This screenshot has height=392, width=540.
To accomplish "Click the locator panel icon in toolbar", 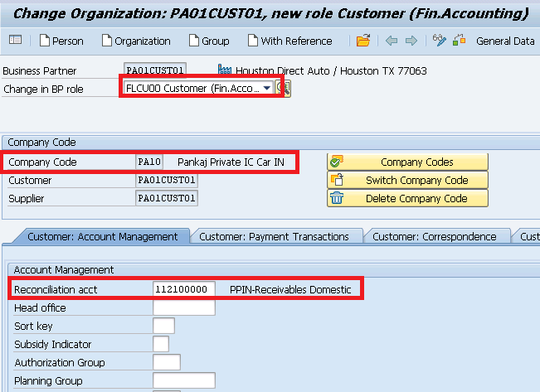I will point(16,41).
